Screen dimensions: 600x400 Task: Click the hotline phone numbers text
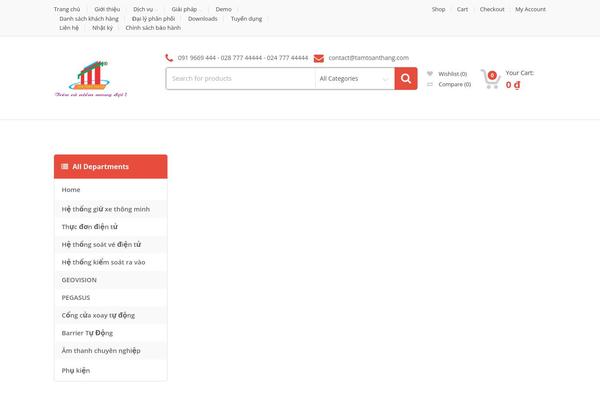pos(243,58)
